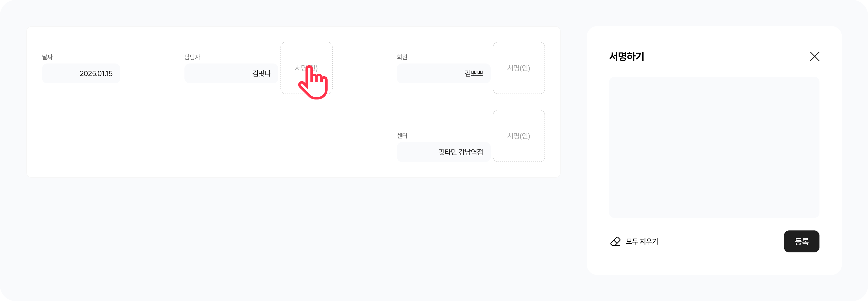Click the 회원 label
The width and height of the screenshot is (868, 301).
402,57
